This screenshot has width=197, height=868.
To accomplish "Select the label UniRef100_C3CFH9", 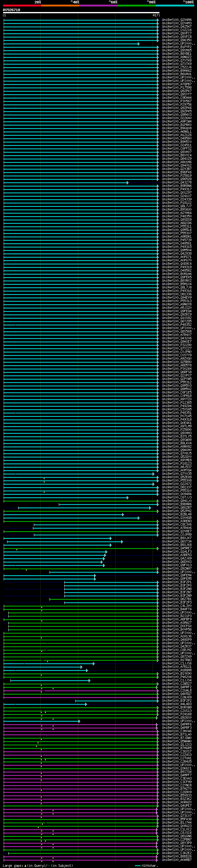I will click(176, 782).
